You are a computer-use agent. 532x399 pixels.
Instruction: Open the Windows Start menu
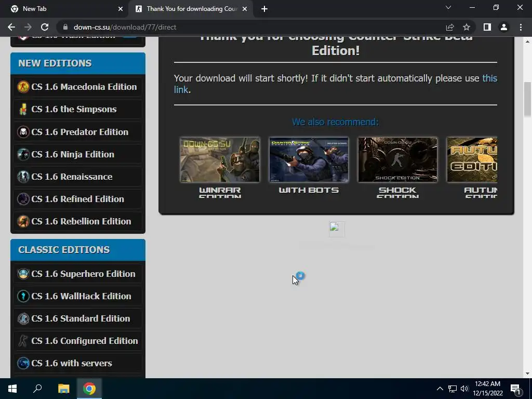(x=12, y=389)
